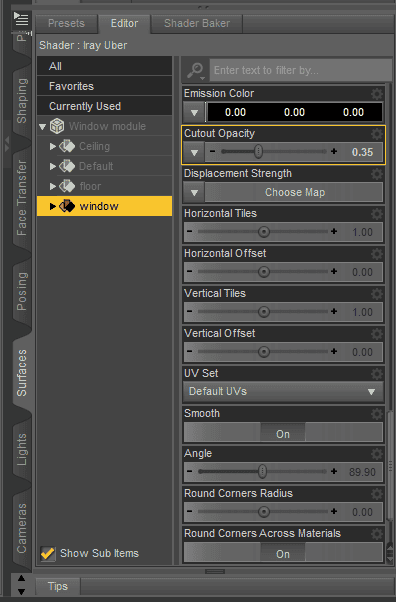This screenshot has width=396, height=602.
Task: Toggle the Smooth On switch
Action: (x=283, y=433)
